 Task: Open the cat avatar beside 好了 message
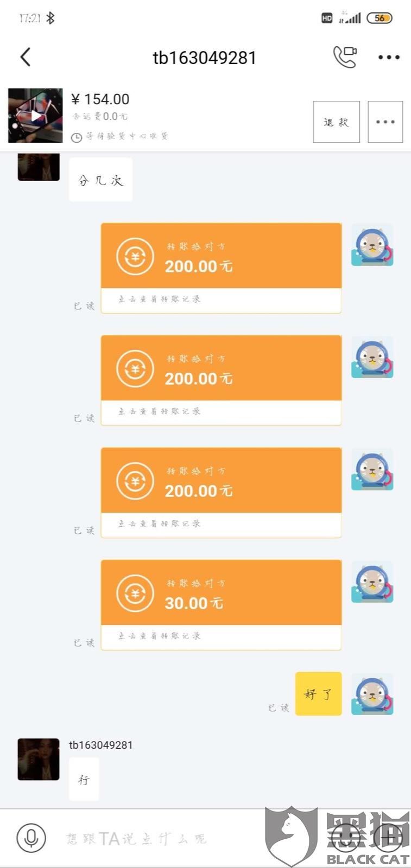pyautogui.click(x=372, y=694)
